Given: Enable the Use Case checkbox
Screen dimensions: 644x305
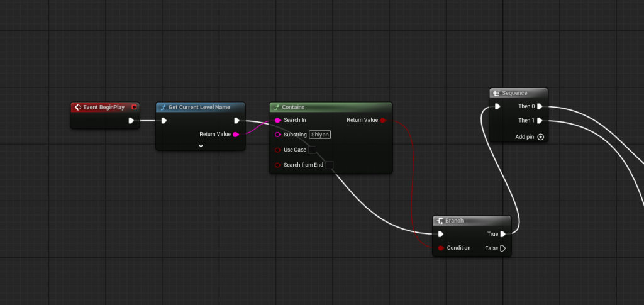Looking at the screenshot, I should [312, 150].
